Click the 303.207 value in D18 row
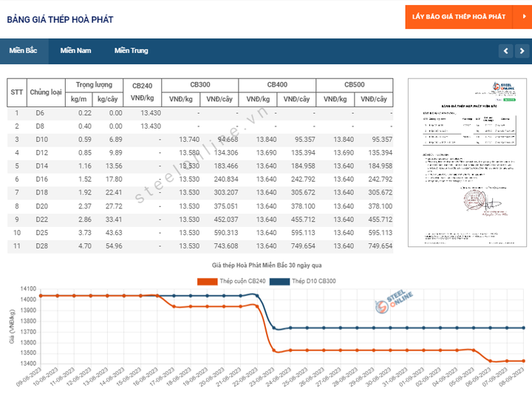The width and height of the screenshot is (532, 394). click(226, 192)
